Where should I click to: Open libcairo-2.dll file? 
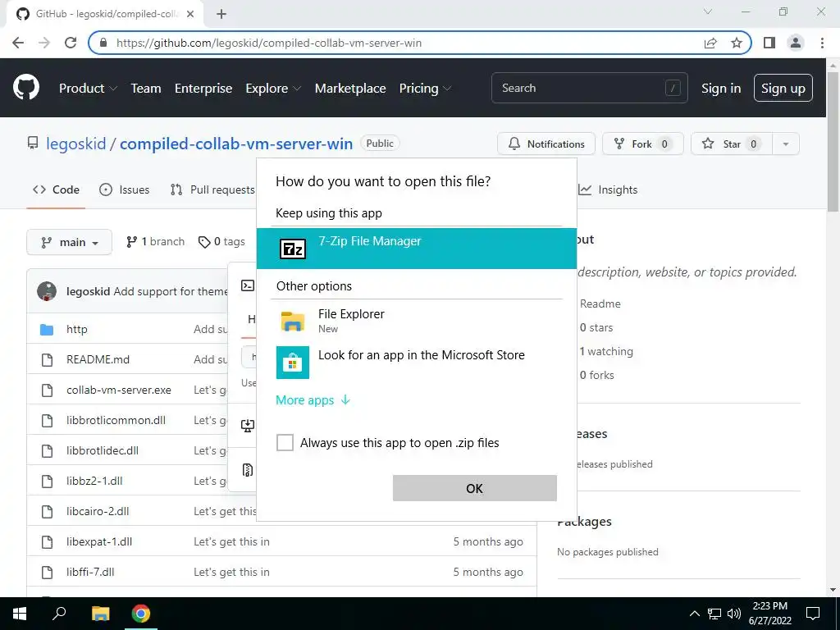point(98,511)
